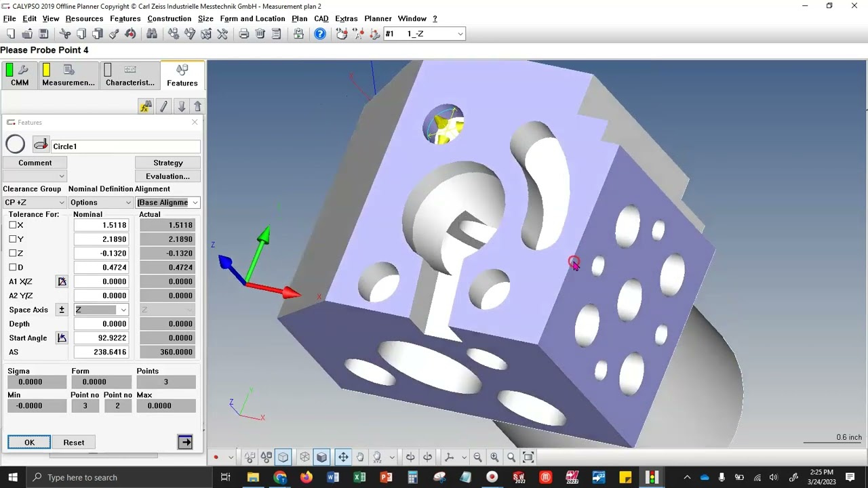Open the File menu

point(9,18)
